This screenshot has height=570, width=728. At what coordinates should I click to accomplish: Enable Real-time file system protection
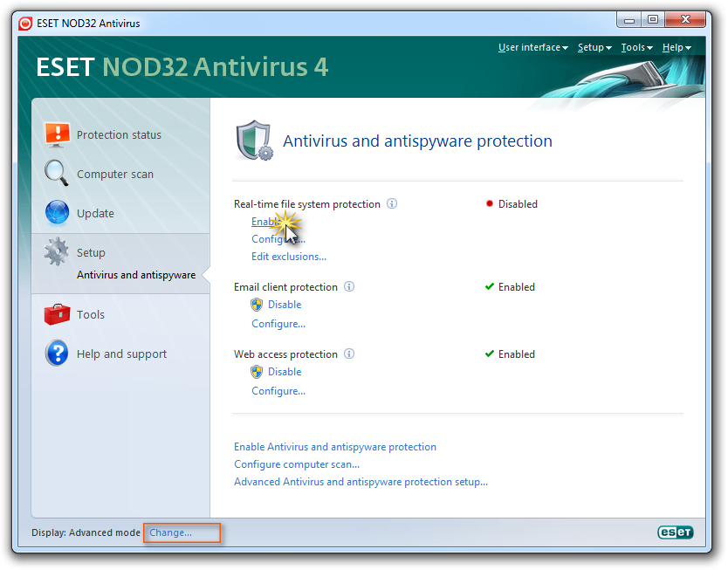click(265, 222)
